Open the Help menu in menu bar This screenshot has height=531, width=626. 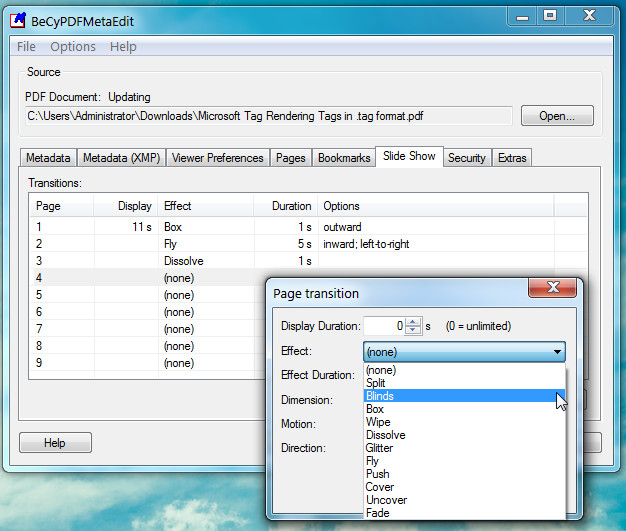(x=123, y=47)
